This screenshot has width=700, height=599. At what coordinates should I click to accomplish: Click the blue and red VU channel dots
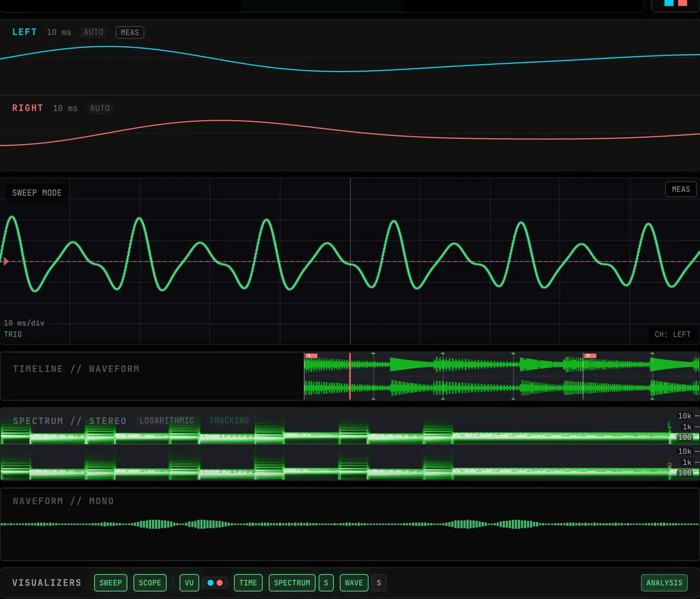click(x=215, y=583)
